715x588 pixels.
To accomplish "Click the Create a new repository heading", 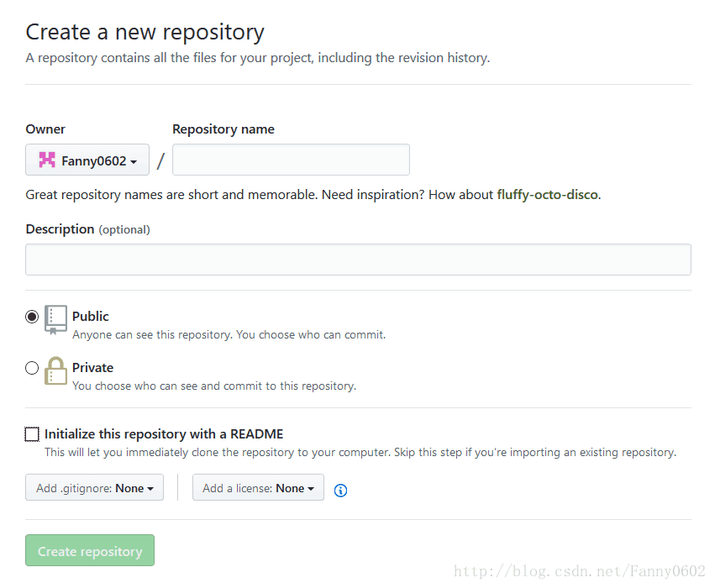I will tap(145, 32).
